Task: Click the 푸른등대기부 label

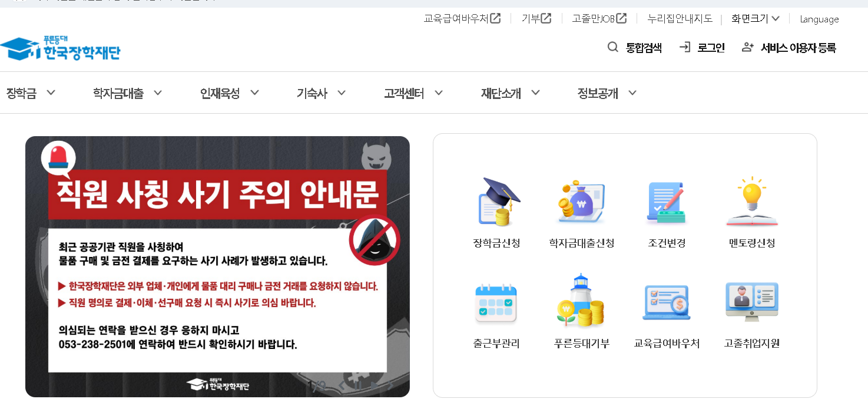Action: coord(582,344)
